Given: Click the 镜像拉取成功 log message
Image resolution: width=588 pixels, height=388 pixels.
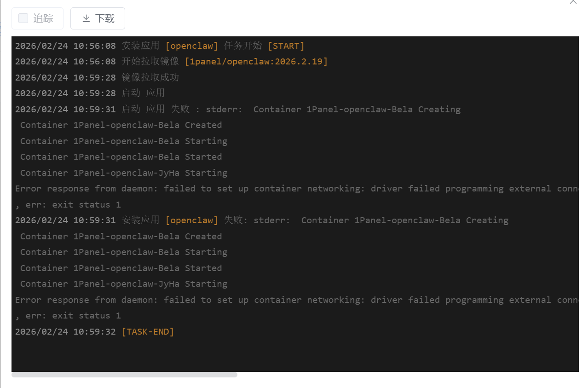Looking at the screenshot, I should 150,77.
